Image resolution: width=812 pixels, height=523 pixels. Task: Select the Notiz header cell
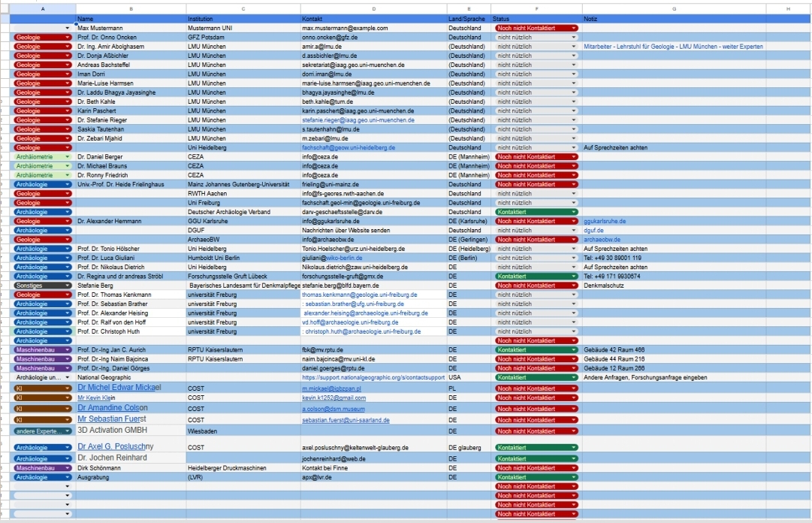(x=675, y=19)
